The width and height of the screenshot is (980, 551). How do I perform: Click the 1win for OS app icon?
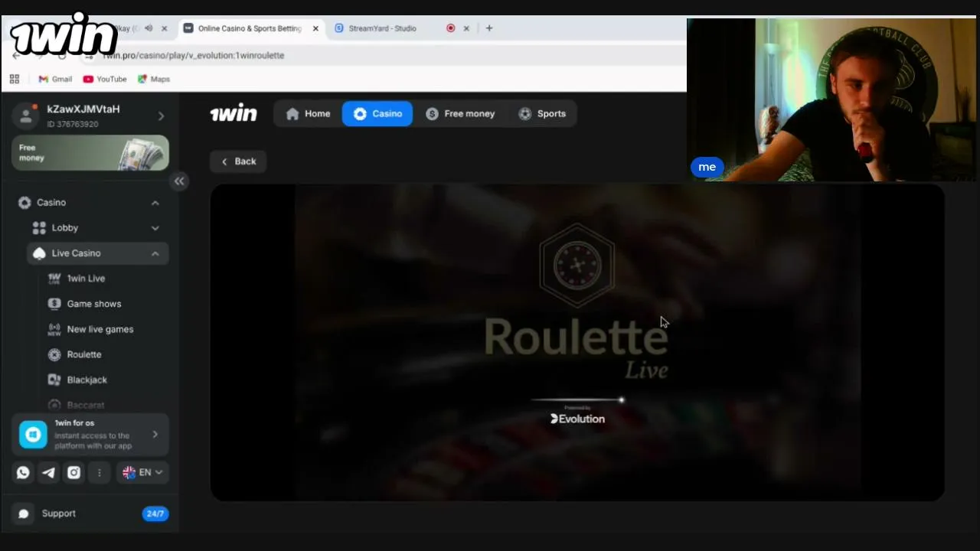pos(33,435)
